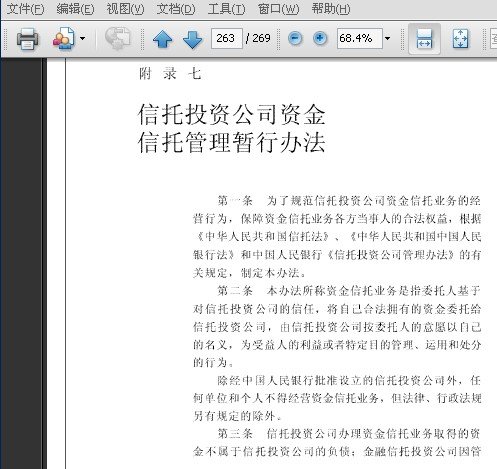Open the 编辑(E) menu
Screen dimensions: 497x469
tap(75, 9)
